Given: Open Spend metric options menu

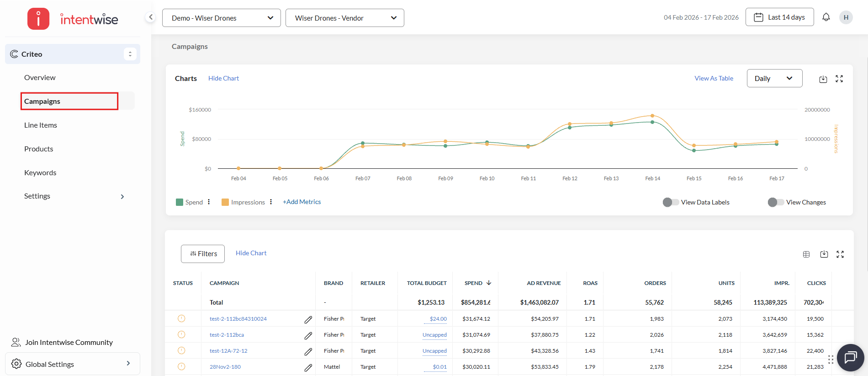Looking at the screenshot, I should (209, 202).
